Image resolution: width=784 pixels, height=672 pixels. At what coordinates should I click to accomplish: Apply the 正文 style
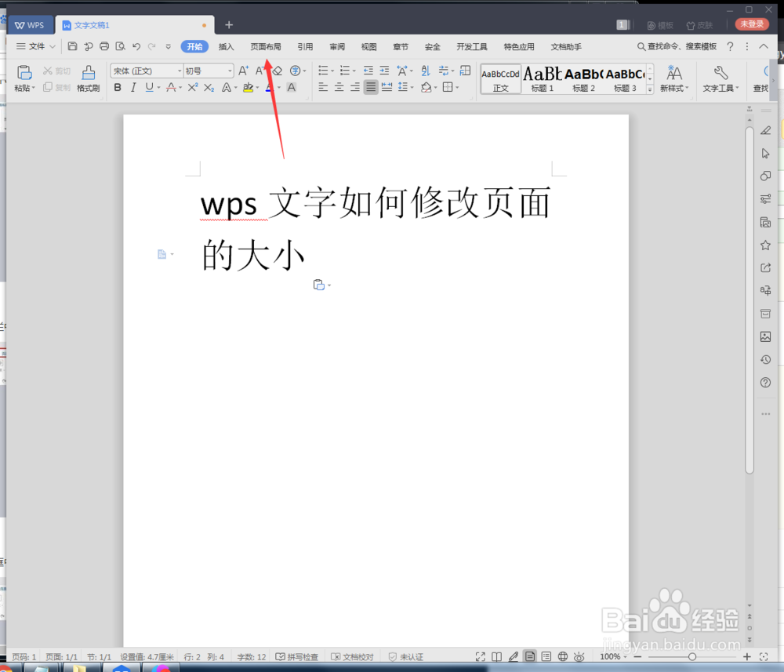[x=500, y=79]
